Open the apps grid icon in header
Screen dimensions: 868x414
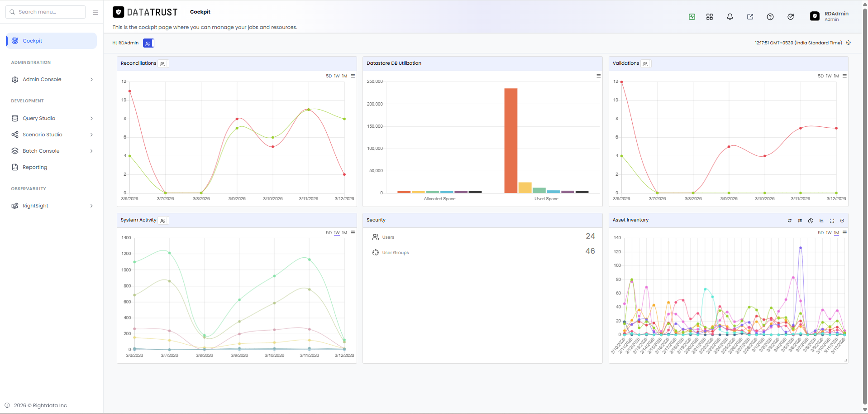[709, 17]
